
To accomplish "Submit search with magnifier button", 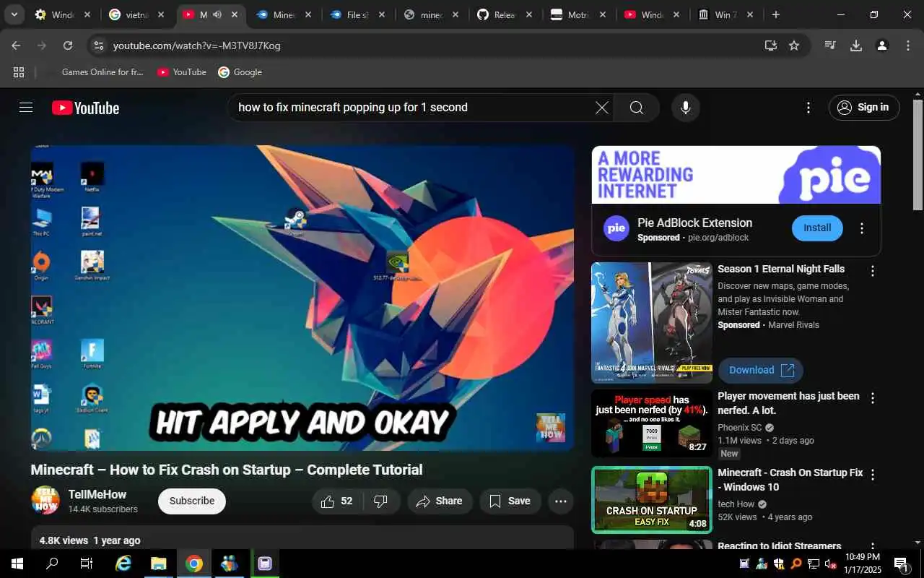I will tap(636, 108).
